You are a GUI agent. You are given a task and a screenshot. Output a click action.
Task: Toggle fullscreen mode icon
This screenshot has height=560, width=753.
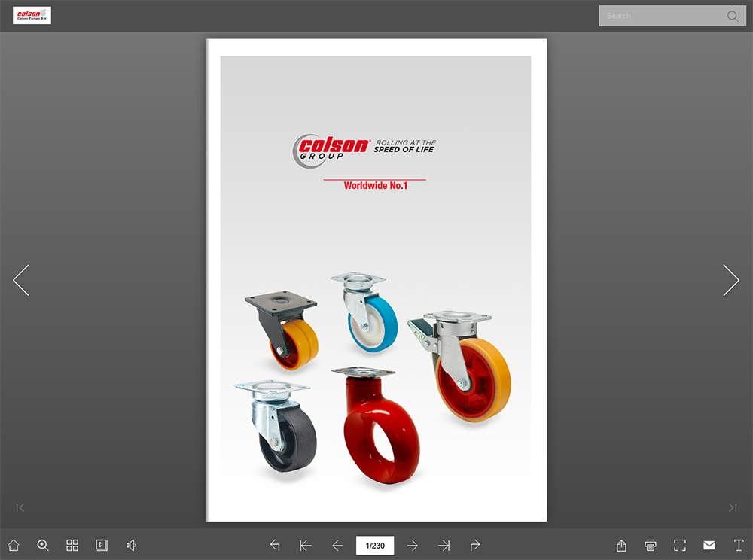[680, 545]
